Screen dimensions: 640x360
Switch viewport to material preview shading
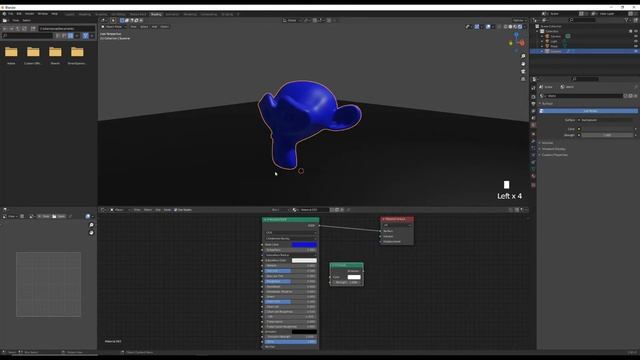[x=515, y=27]
